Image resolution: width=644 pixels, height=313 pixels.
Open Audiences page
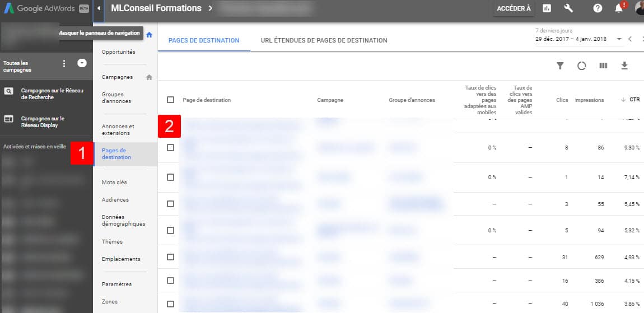click(x=115, y=200)
